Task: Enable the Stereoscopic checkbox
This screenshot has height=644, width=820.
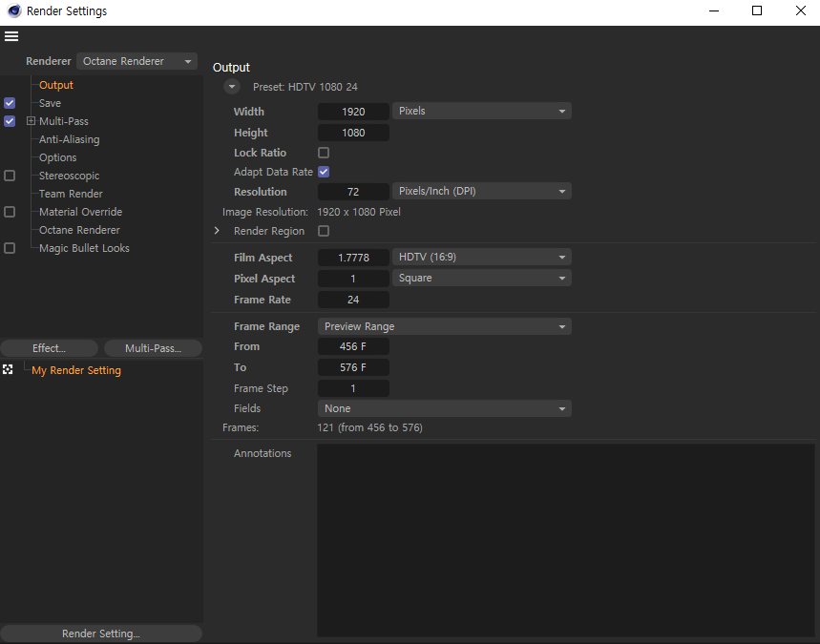Action: (x=10, y=176)
